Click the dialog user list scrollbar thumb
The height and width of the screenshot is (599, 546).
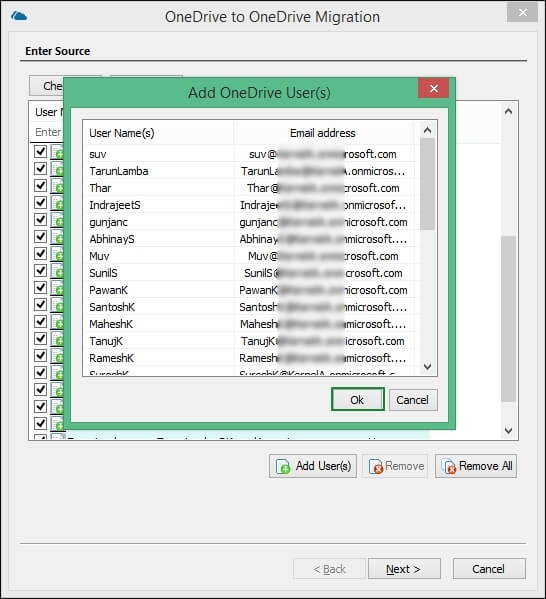click(427, 184)
